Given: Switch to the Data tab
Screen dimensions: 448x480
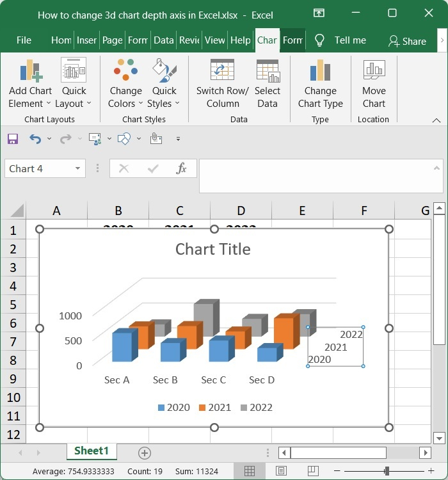Looking at the screenshot, I should pyautogui.click(x=164, y=40).
